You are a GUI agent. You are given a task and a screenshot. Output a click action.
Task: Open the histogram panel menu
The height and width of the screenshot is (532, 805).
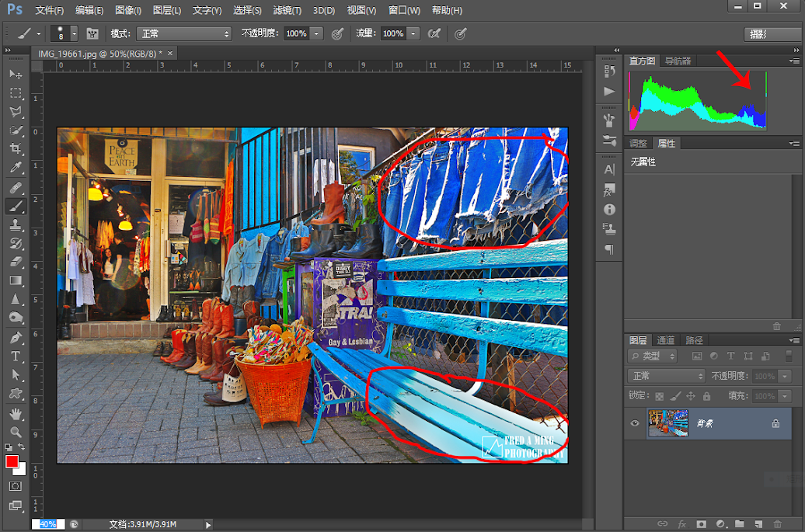[794, 61]
